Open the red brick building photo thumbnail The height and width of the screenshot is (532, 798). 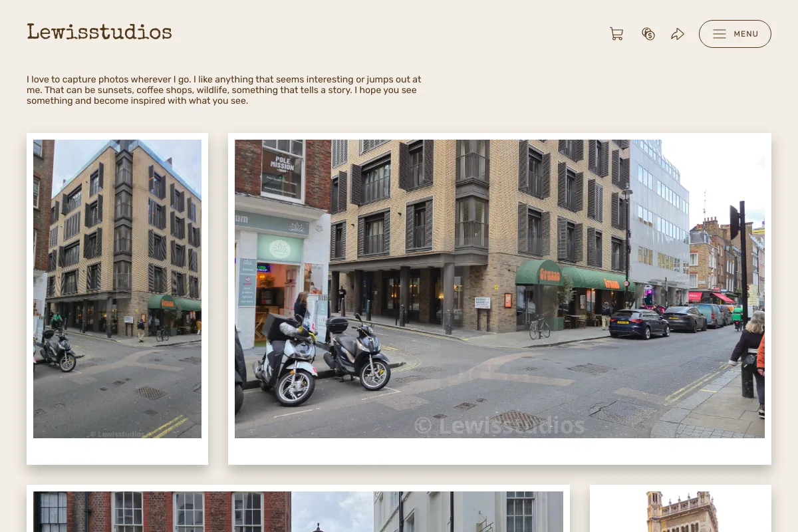(298, 511)
